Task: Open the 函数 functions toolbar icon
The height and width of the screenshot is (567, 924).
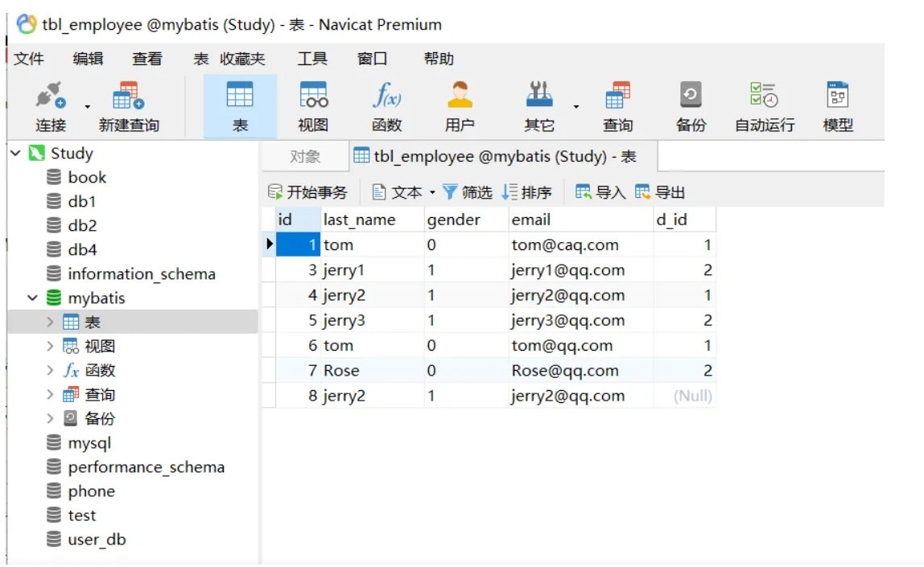Action: click(x=386, y=107)
